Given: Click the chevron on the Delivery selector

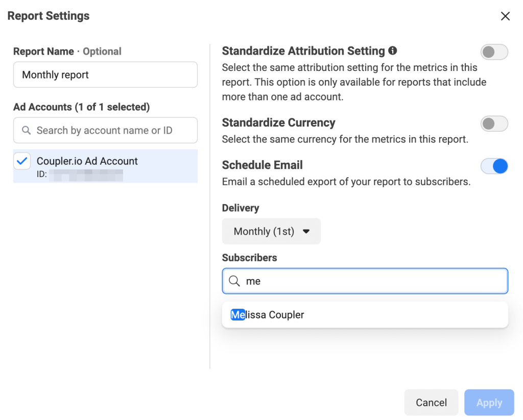Looking at the screenshot, I should click(x=306, y=231).
